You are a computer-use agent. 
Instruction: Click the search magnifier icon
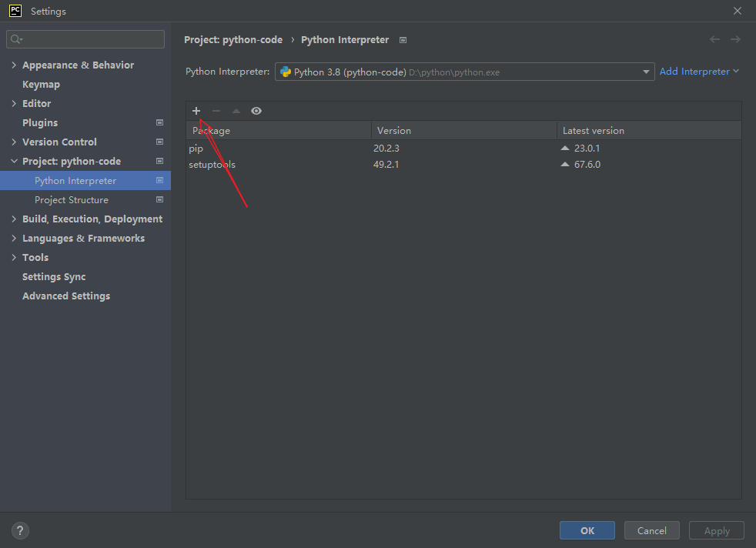click(16, 39)
